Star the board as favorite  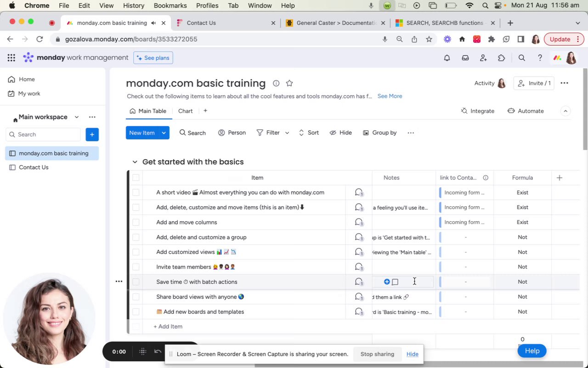289,83
